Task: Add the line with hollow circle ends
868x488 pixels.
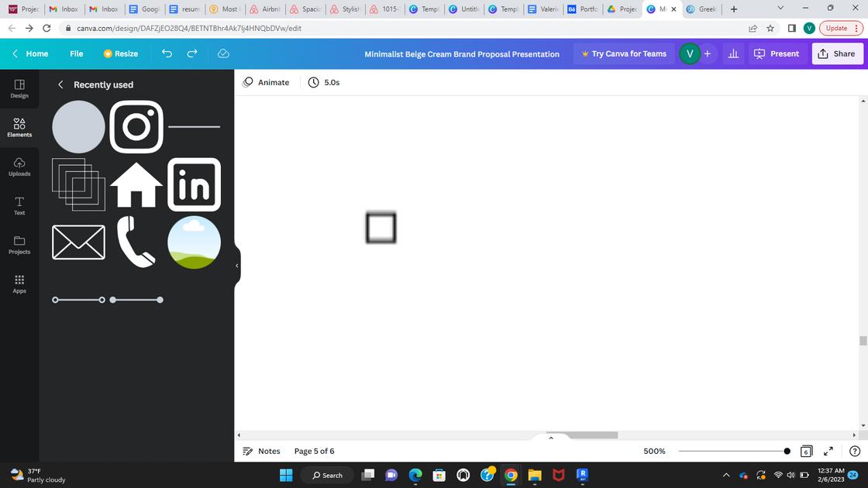Action: [x=78, y=300]
